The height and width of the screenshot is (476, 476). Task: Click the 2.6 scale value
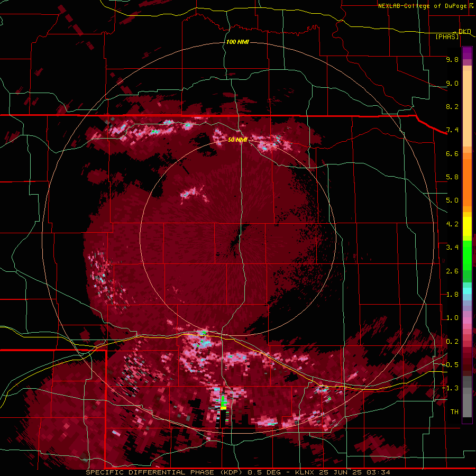[x=452, y=271]
